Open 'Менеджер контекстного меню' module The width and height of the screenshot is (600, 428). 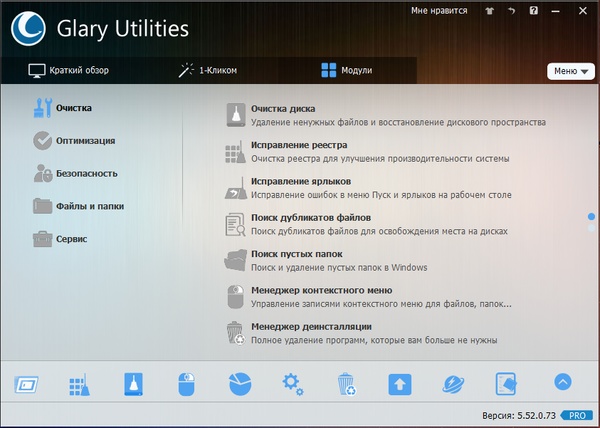point(321,290)
